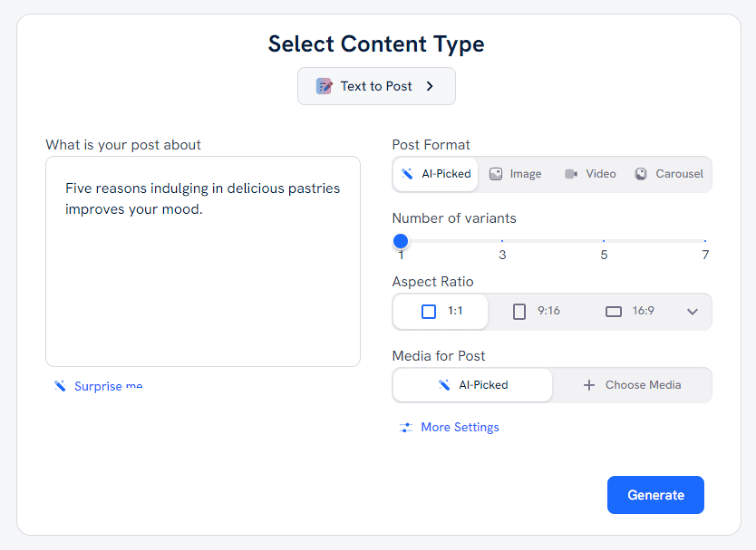Click the Surprise me link

click(x=108, y=386)
